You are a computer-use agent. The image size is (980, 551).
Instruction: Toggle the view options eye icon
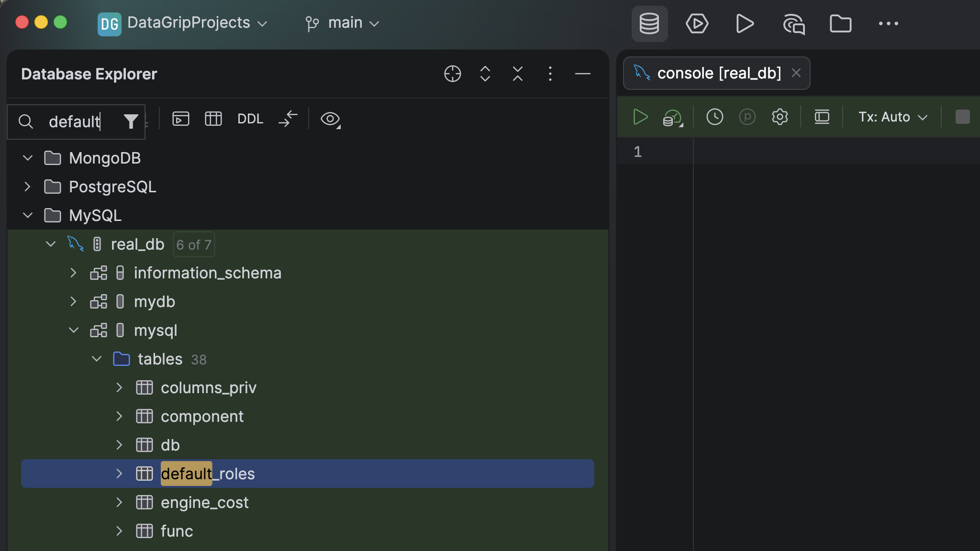pyautogui.click(x=330, y=119)
